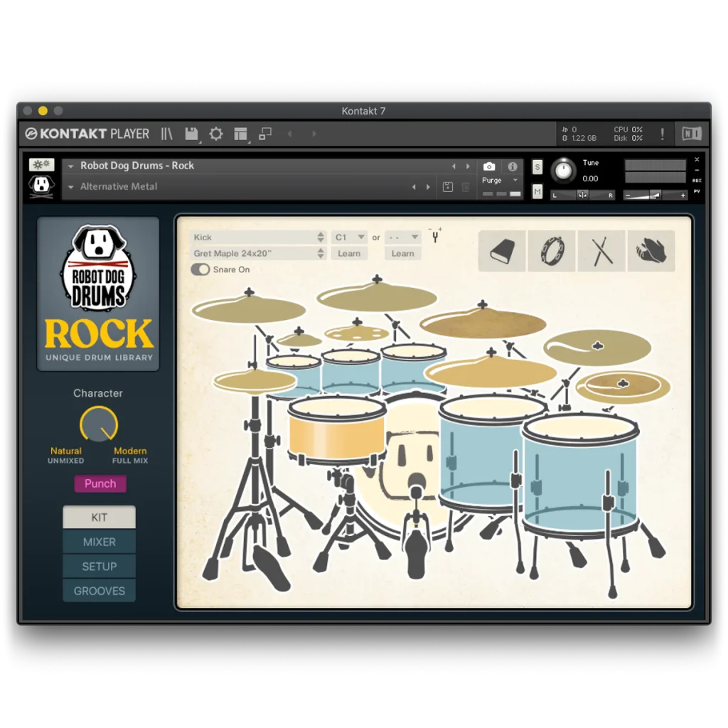Toggle the AUX sends button
This screenshot has width=728, height=728.
coord(697,180)
